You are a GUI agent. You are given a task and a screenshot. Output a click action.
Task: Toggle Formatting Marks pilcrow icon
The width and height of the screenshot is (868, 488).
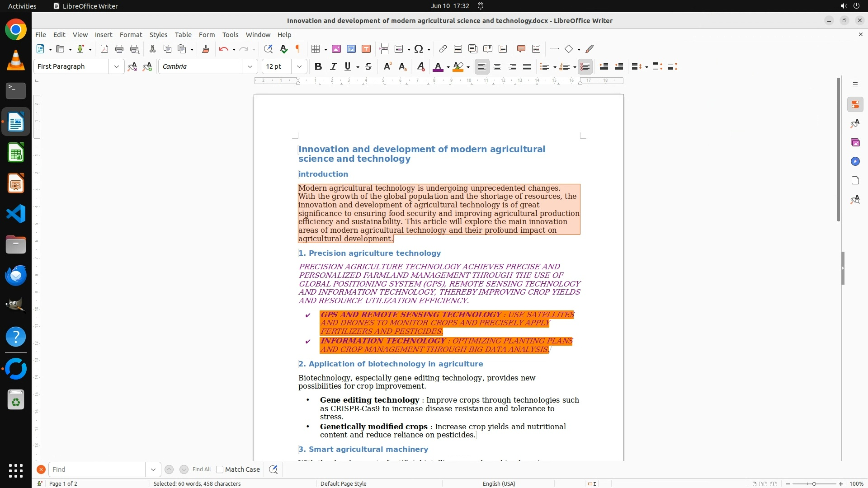[x=298, y=49]
